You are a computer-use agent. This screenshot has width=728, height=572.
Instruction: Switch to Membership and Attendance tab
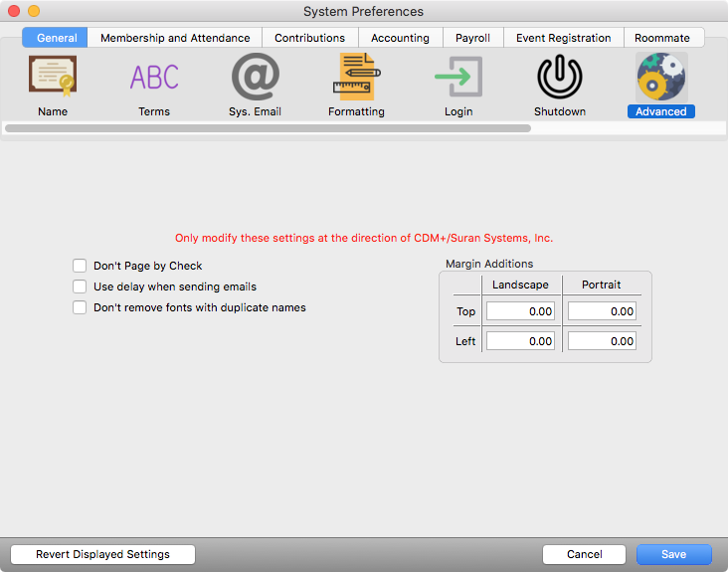click(175, 38)
